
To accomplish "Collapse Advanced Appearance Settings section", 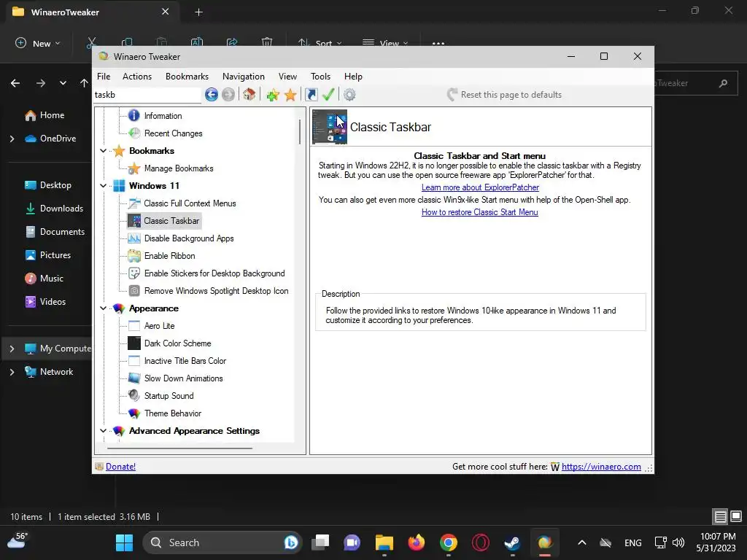I will [x=104, y=431].
